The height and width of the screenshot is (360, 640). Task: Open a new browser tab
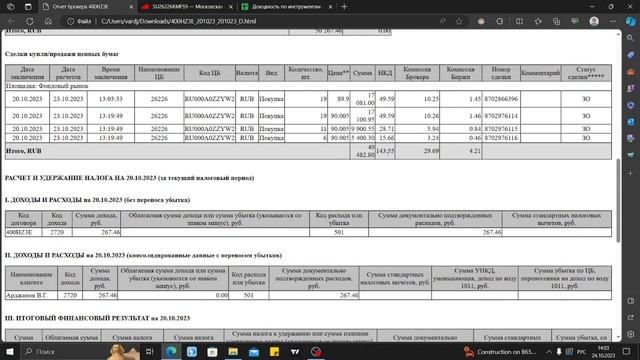click(344, 7)
